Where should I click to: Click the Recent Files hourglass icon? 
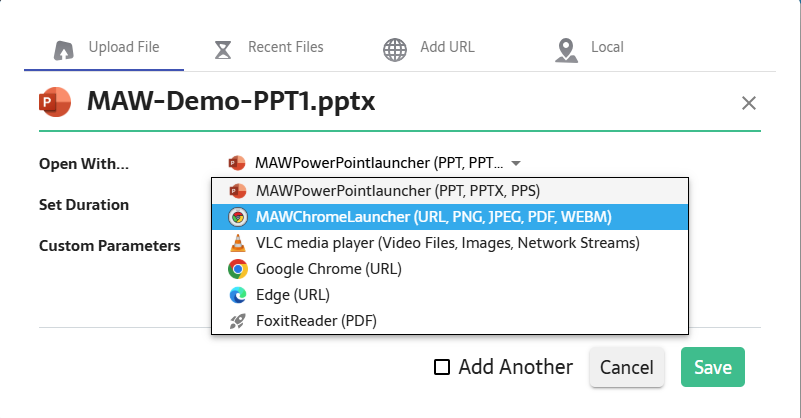coord(224,49)
